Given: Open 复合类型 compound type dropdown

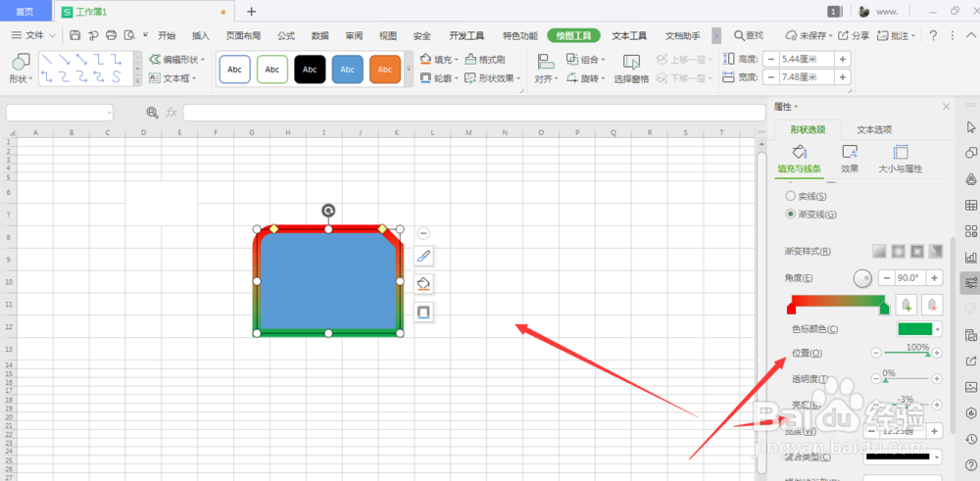Looking at the screenshot, I should click(902, 457).
